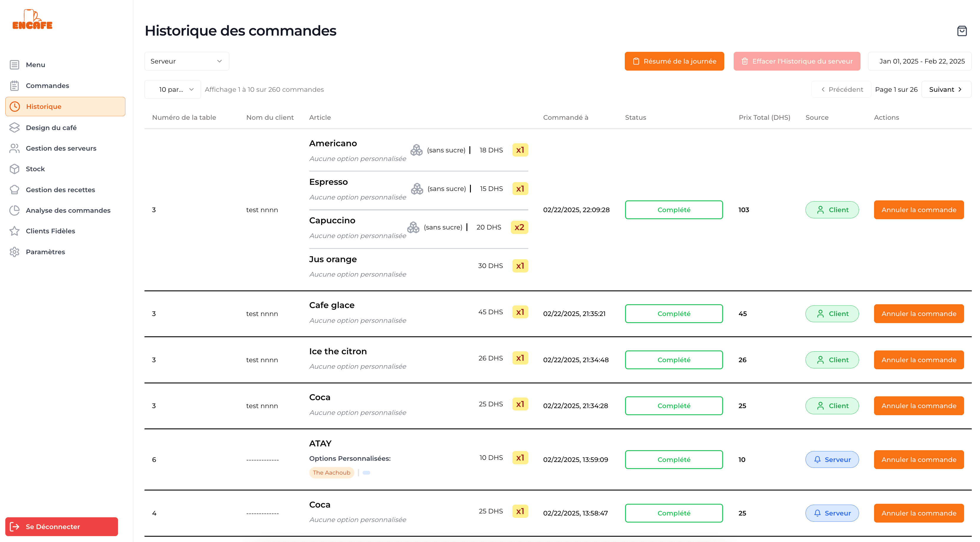Go to Clients Fidèles
Viewport: 980px width, 542px height.
(51, 231)
